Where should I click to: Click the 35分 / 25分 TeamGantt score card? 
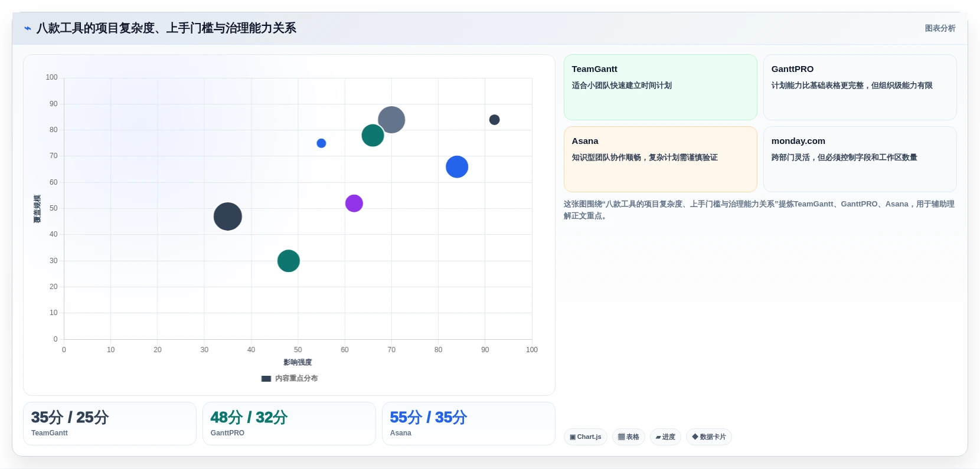(110, 424)
